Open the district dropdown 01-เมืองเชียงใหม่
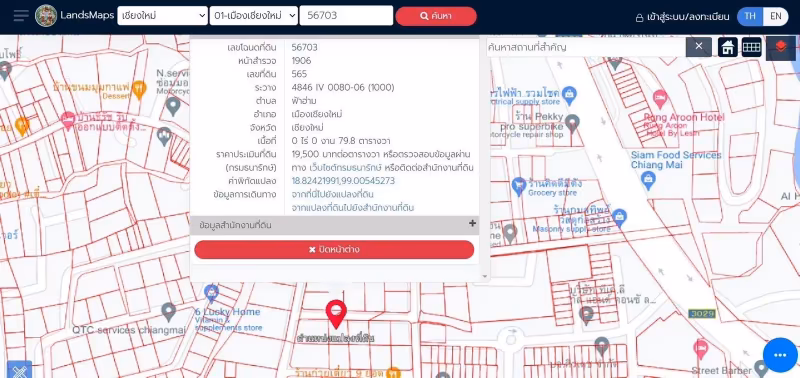Image resolution: width=800 pixels, height=378 pixels. pos(254,15)
